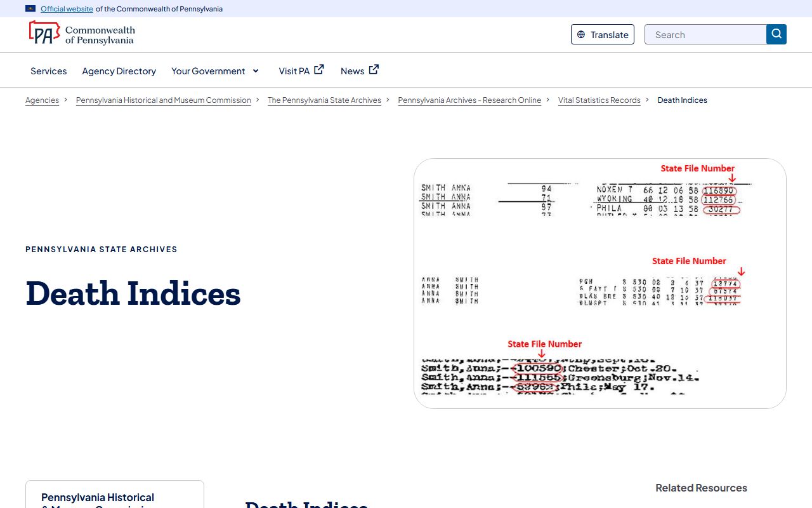
Task: Click the Pennsylvania flag icon in top banner
Action: click(30, 9)
